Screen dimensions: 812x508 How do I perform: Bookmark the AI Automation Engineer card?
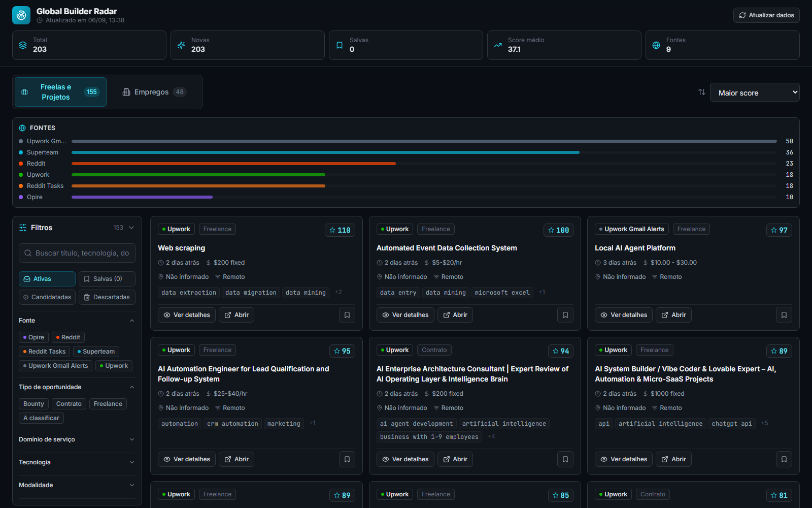click(x=347, y=459)
